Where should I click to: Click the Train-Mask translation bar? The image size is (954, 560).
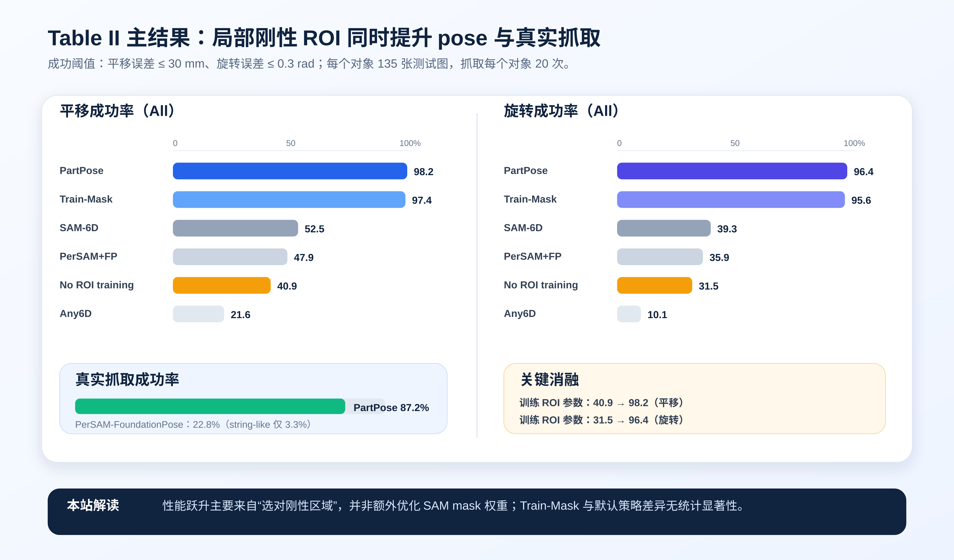coord(289,199)
